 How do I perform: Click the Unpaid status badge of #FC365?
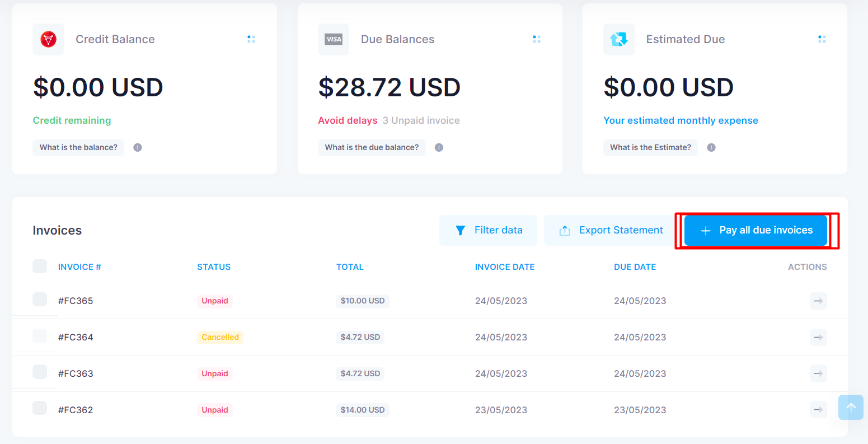pos(215,301)
